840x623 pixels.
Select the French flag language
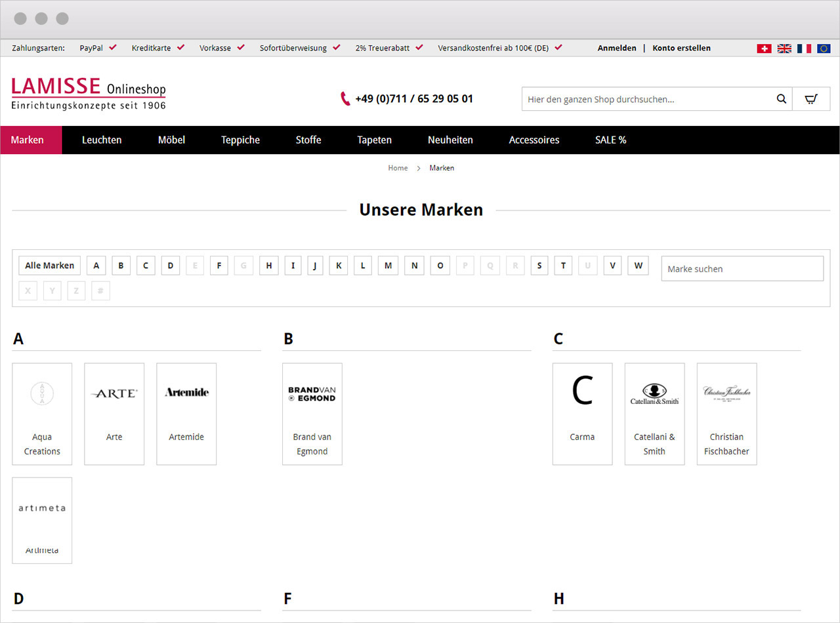pos(804,49)
